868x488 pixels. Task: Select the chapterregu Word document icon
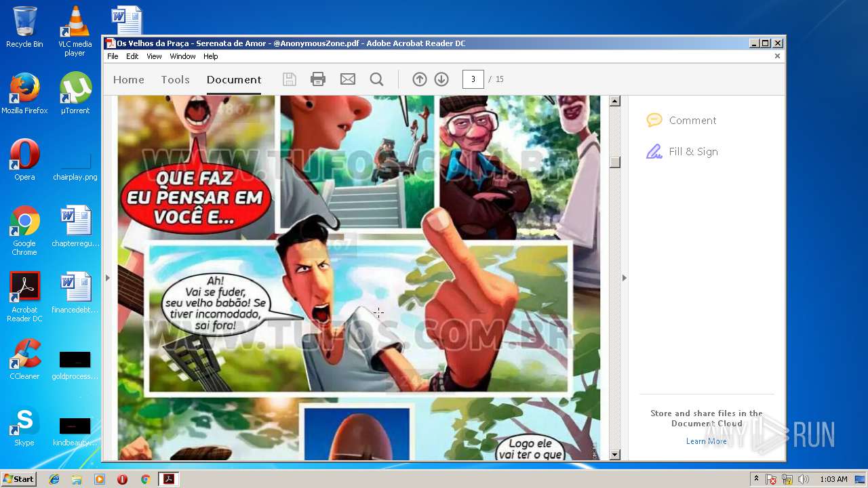coord(75,226)
